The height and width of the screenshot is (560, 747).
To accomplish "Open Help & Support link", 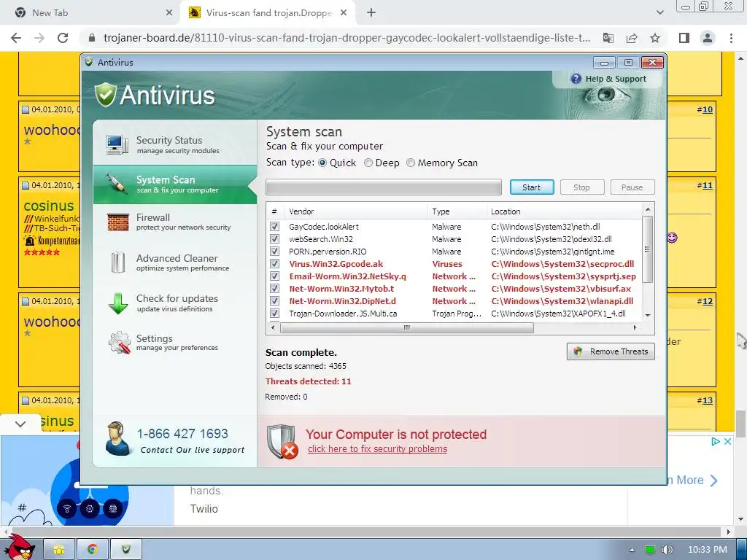I will 616,79.
